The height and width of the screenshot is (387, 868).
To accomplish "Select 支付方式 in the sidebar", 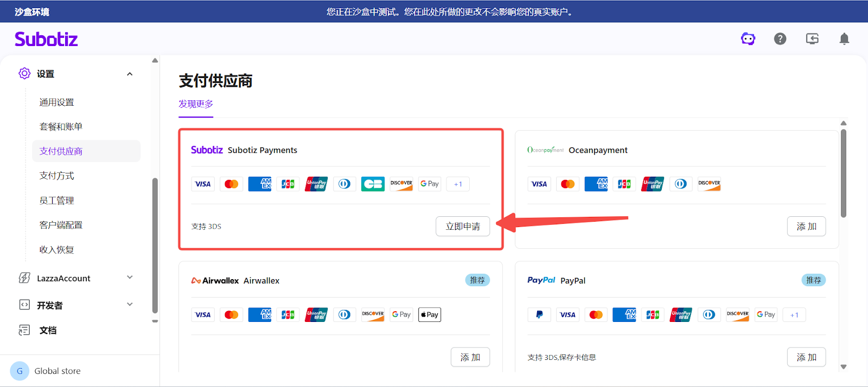I will click(56, 176).
